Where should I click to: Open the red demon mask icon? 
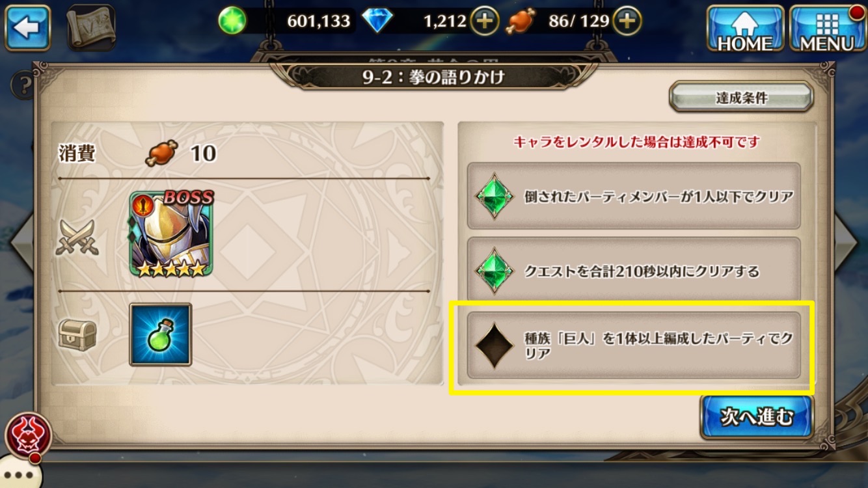28,434
